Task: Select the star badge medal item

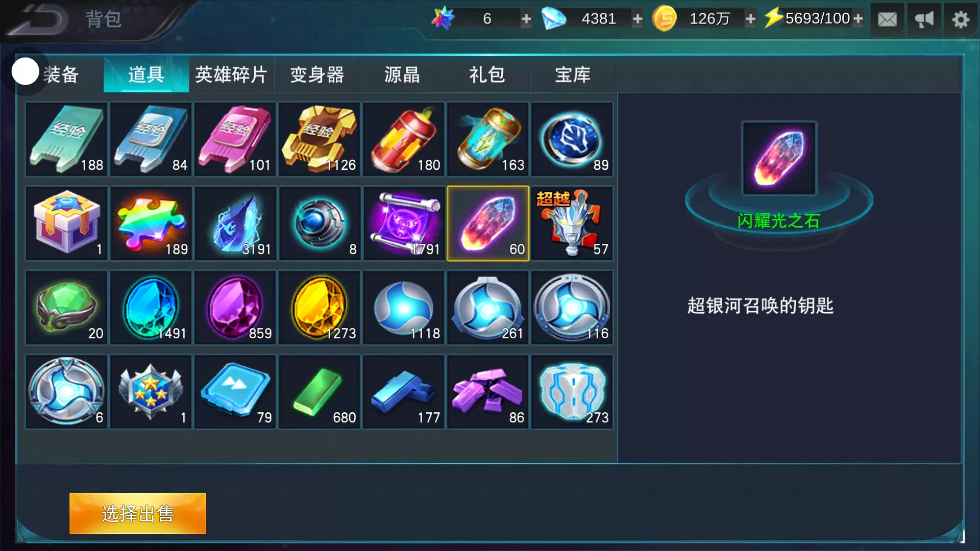Action: point(151,392)
